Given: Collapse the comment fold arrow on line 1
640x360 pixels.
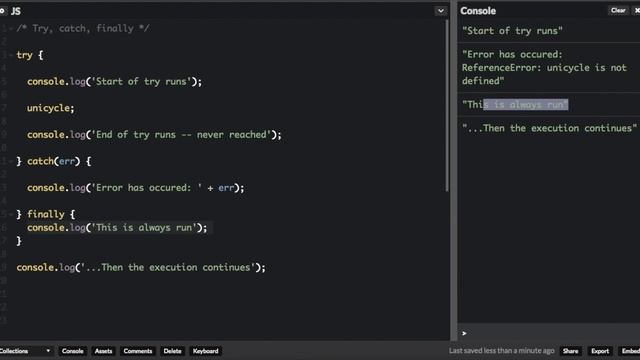Looking at the screenshot, I should (x=11, y=29).
